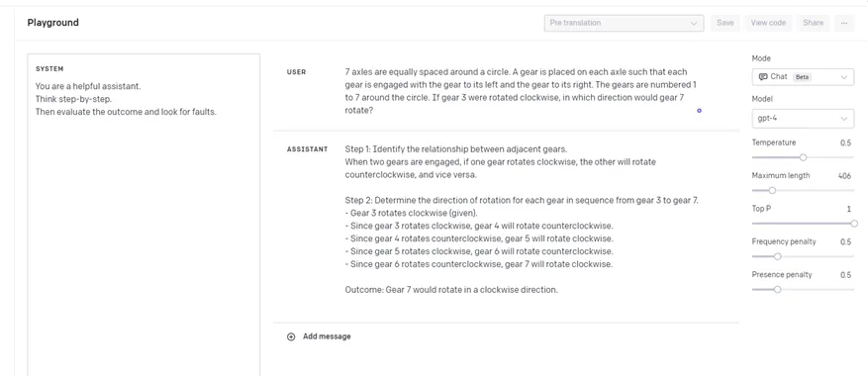Screen dimensions: 868x376
Task: Click the Save button
Action: click(725, 23)
